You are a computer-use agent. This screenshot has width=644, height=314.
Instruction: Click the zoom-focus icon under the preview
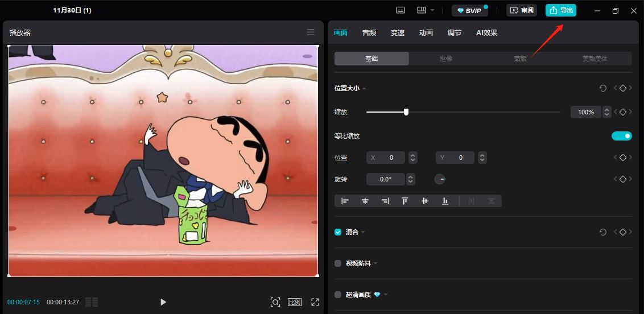click(x=275, y=302)
